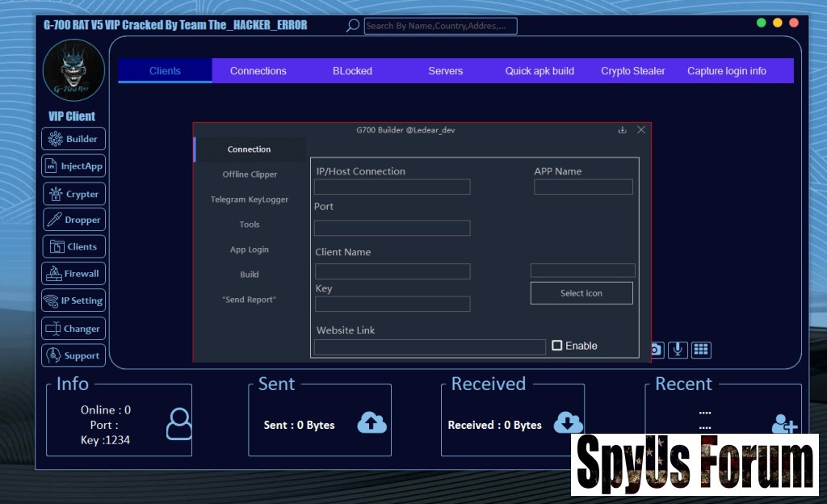Viewport: 827px width, 504px height.
Task: Click the add-user icon in Recent panel
Action: point(783,424)
